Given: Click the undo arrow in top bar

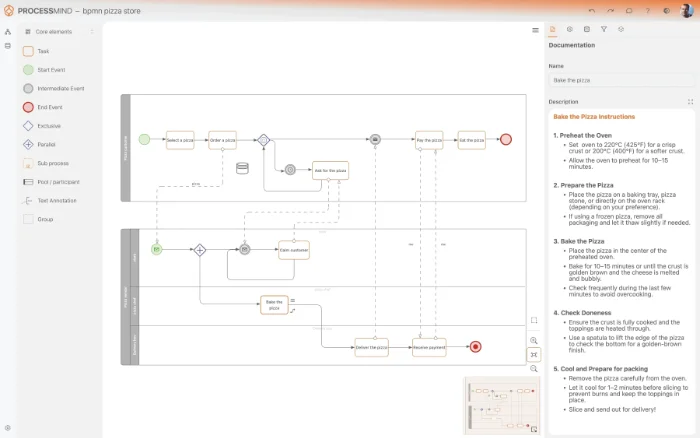Looking at the screenshot, I should click(x=592, y=10).
